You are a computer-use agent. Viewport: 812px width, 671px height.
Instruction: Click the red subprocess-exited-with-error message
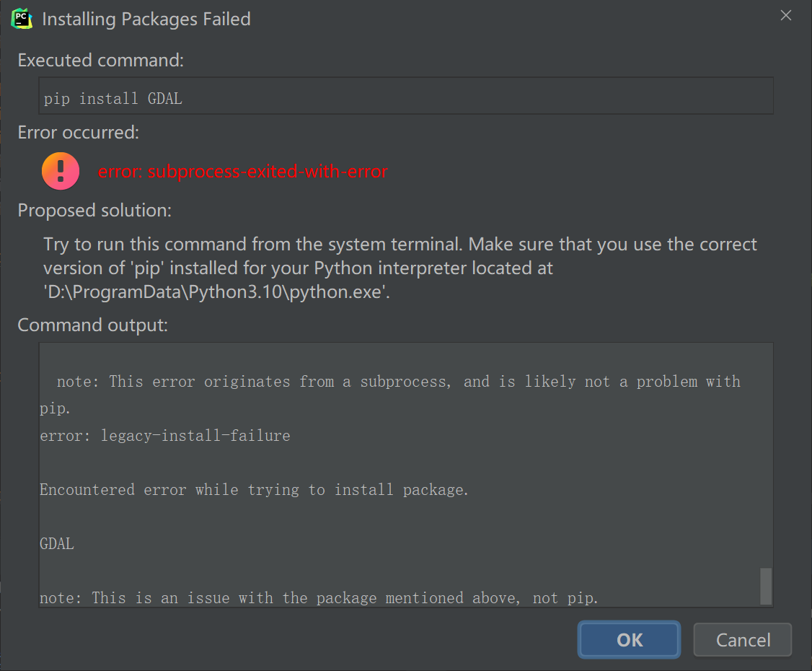click(243, 172)
